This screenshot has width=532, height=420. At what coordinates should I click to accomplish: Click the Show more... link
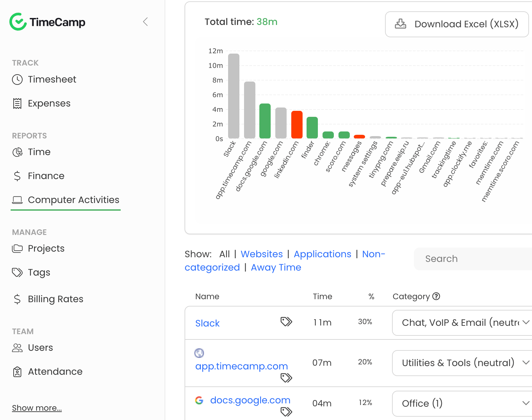pyautogui.click(x=37, y=408)
